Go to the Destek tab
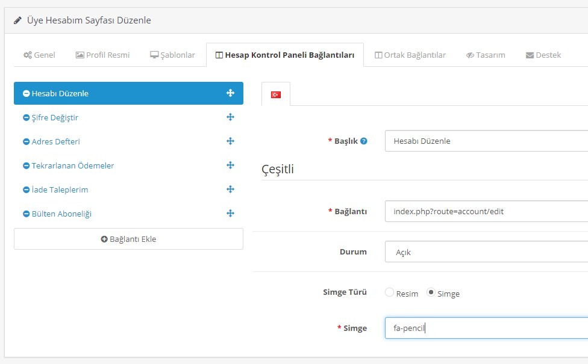The image size is (588, 364). pos(543,55)
